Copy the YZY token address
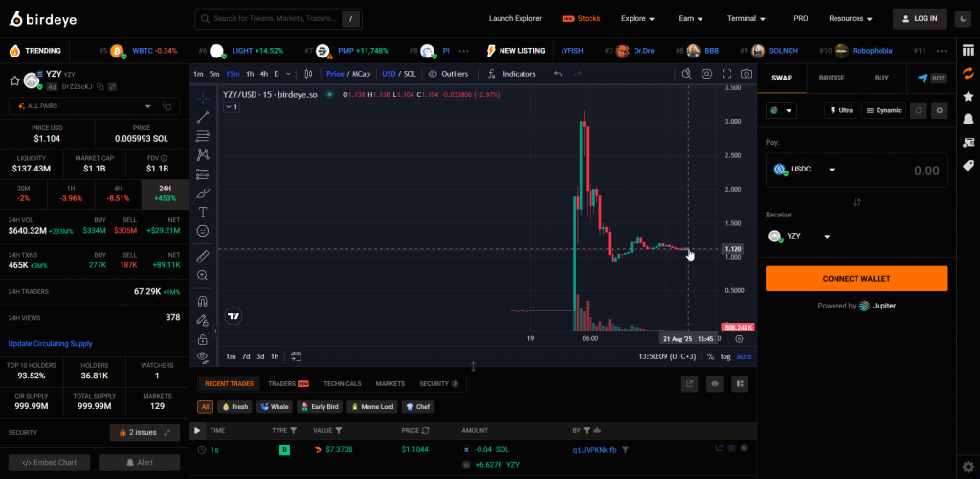 point(100,86)
